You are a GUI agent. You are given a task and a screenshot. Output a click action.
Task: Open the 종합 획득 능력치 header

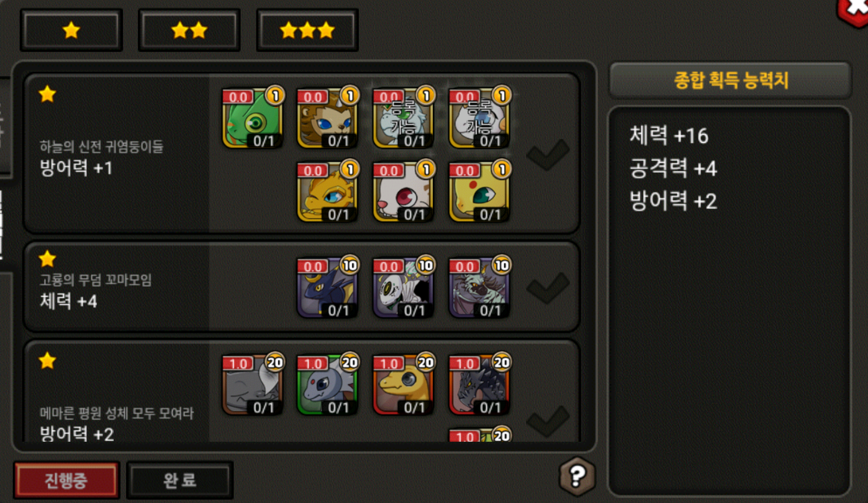[x=730, y=80]
